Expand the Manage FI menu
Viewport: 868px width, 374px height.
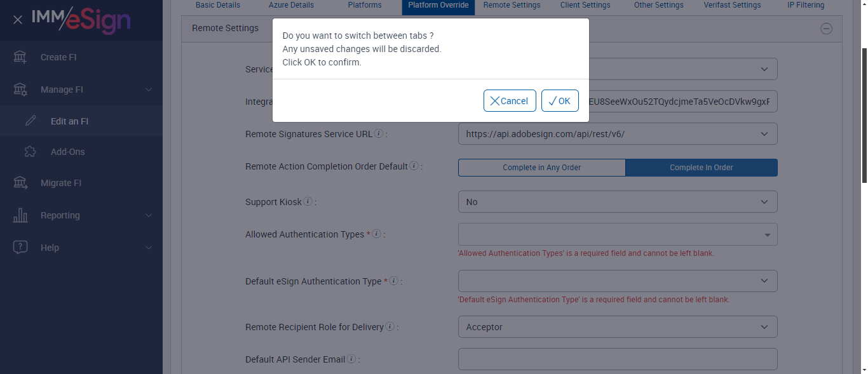pos(83,90)
